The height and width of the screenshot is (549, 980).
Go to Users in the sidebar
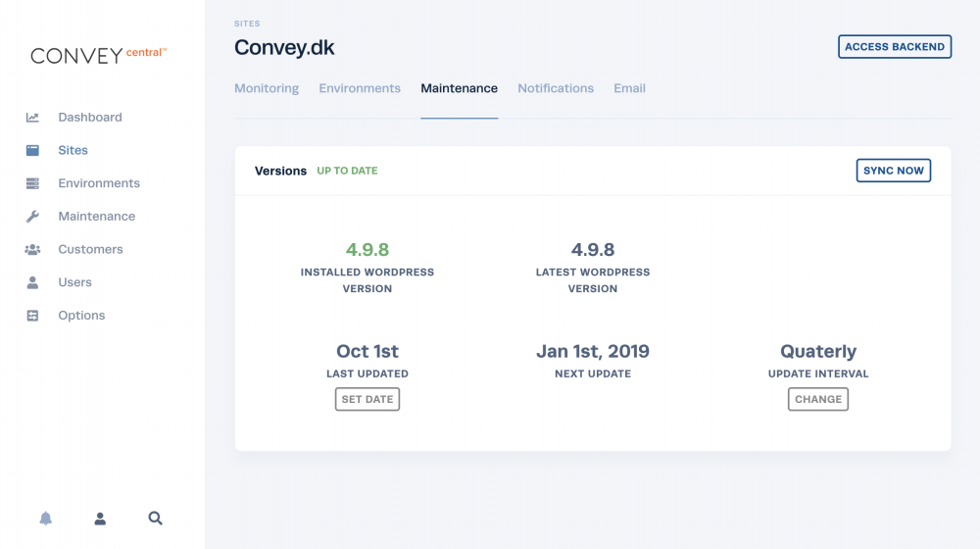pos(75,282)
